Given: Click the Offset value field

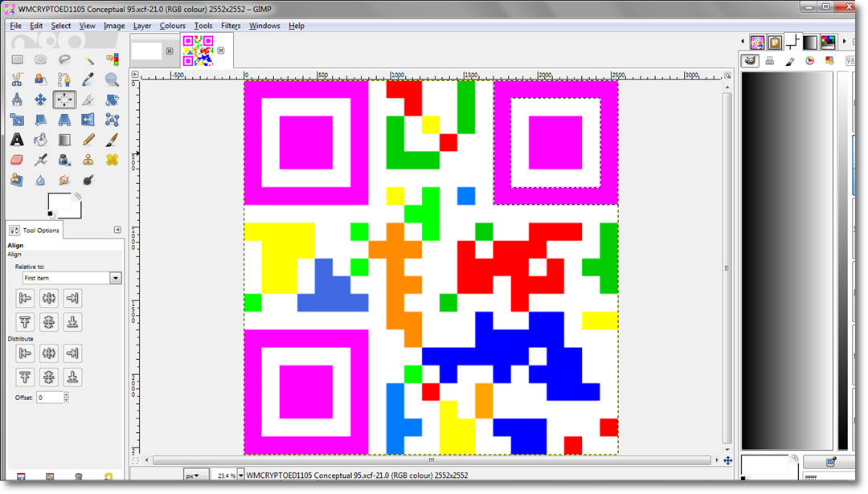Looking at the screenshot, I should (x=50, y=397).
